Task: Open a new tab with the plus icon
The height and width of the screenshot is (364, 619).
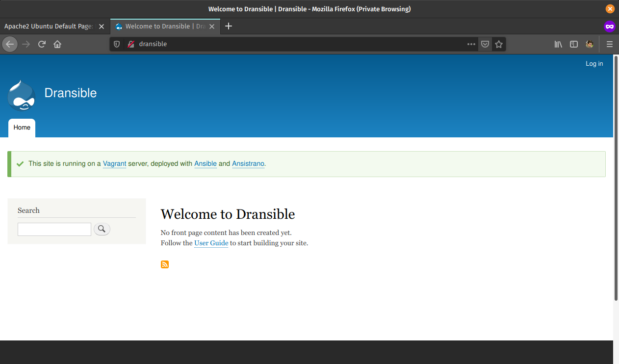Action: 229,26
